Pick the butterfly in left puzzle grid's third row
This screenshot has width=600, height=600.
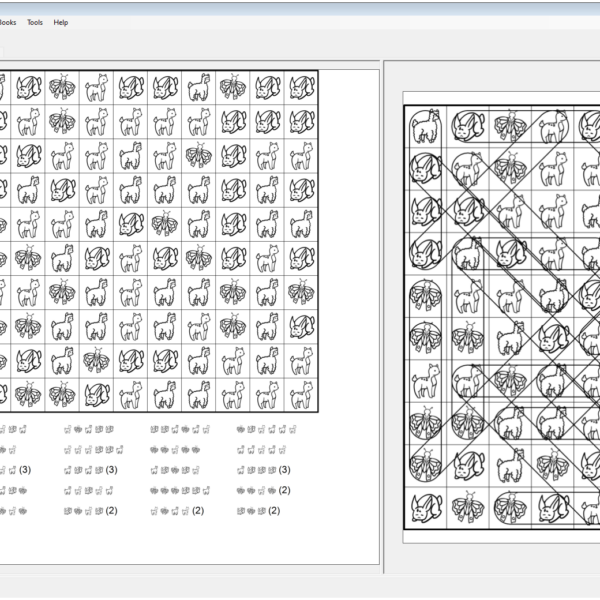click(198, 156)
